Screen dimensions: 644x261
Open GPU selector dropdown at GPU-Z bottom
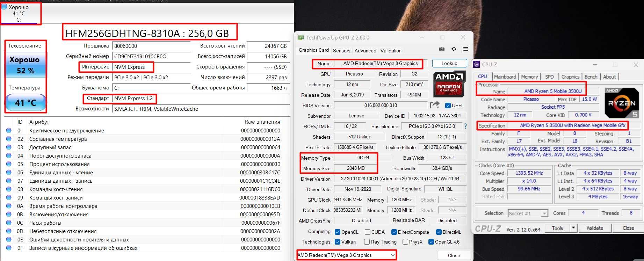(x=347, y=255)
